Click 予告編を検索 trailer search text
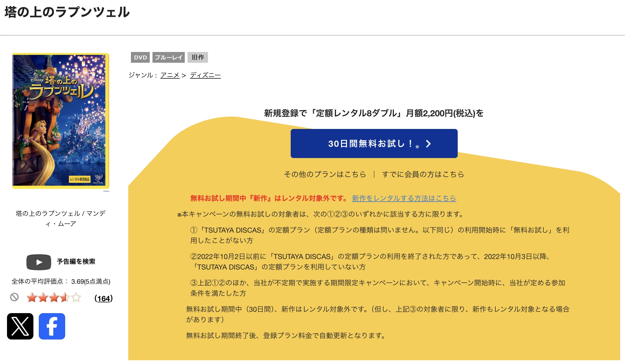Image resolution: width=625 pixels, height=364 pixels. pyautogui.click(x=76, y=261)
